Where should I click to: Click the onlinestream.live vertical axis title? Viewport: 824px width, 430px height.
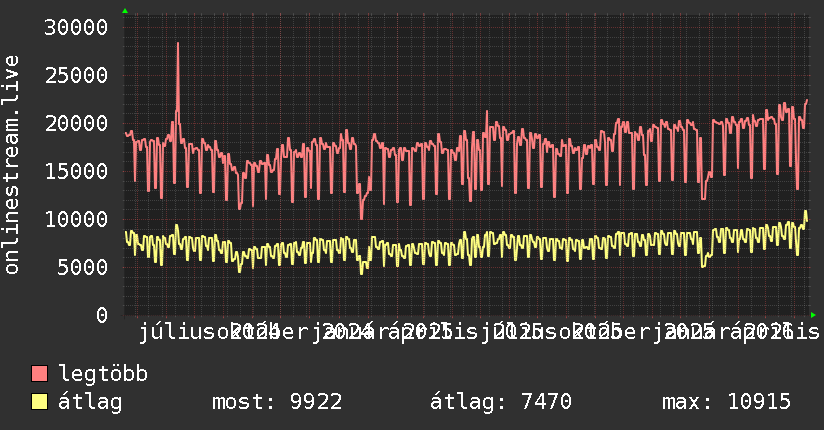(12, 165)
